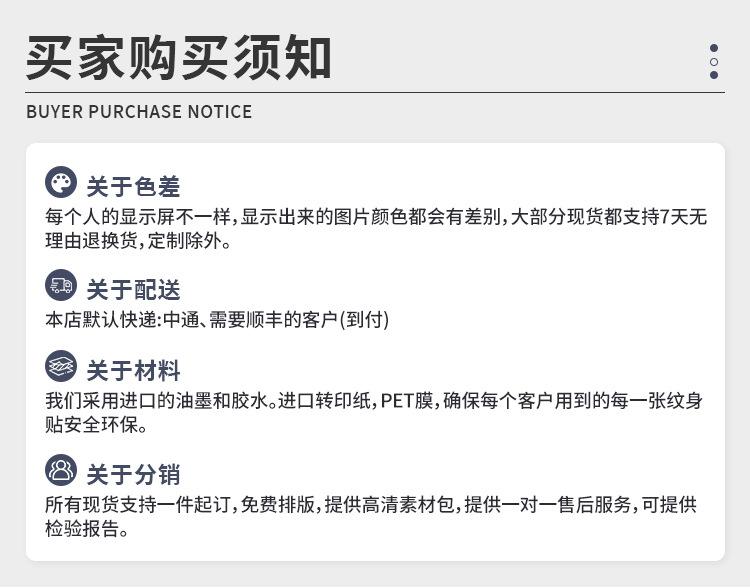
Task: Select the 关于色差 heading
Action: pyautogui.click(x=133, y=186)
